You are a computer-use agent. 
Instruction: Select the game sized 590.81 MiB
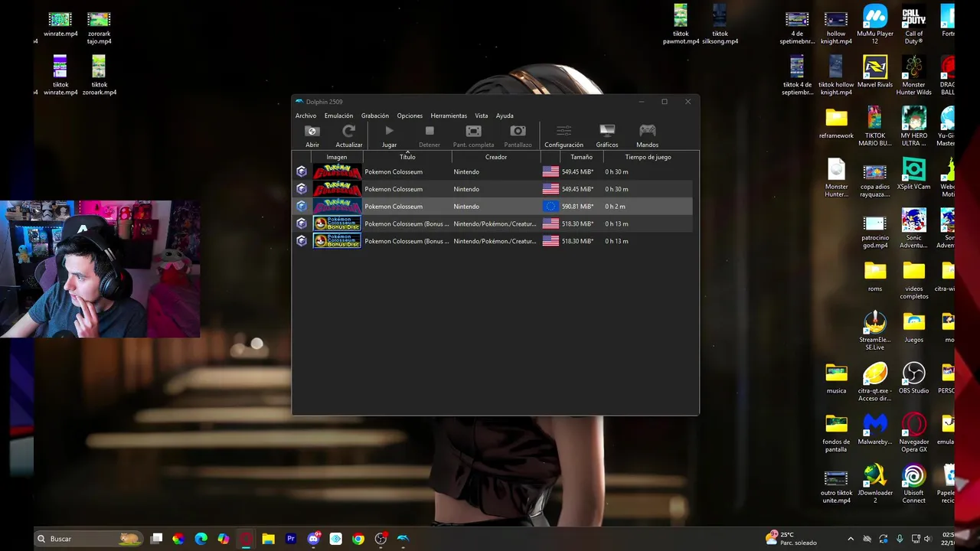pos(493,206)
